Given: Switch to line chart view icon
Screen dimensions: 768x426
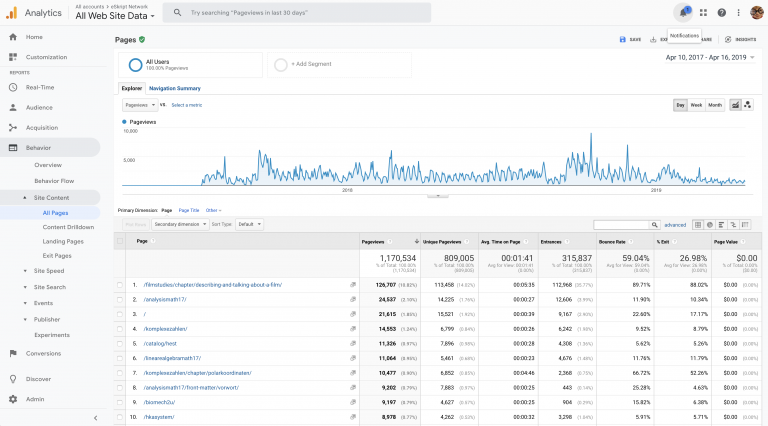Looking at the screenshot, I should pos(735,105).
